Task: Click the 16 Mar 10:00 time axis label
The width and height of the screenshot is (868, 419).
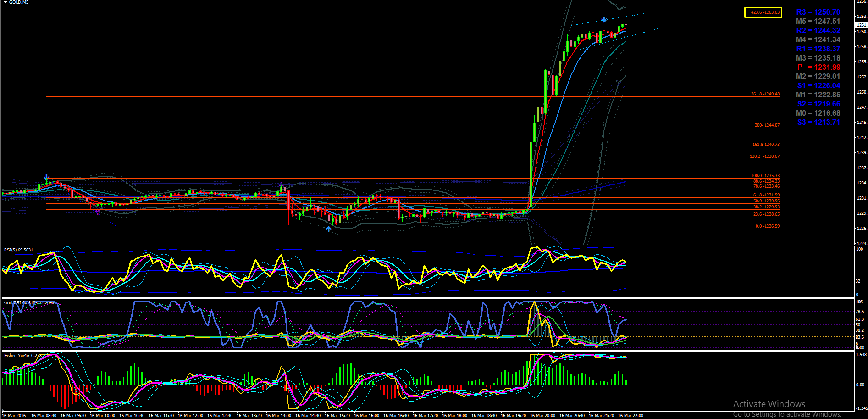Action: (102, 416)
